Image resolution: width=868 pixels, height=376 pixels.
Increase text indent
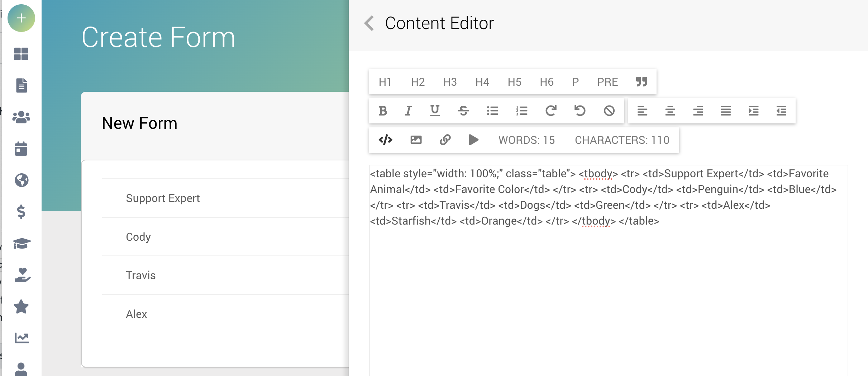coord(754,111)
